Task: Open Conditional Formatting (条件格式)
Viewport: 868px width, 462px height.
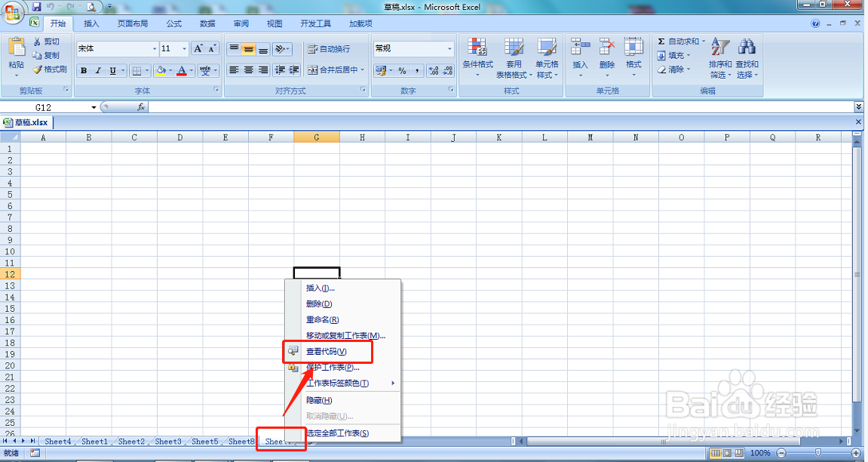Action: (477, 58)
